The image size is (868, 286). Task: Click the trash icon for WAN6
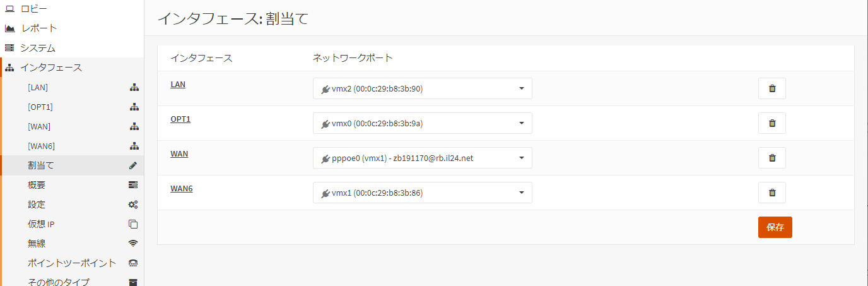[x=771, y=193]
